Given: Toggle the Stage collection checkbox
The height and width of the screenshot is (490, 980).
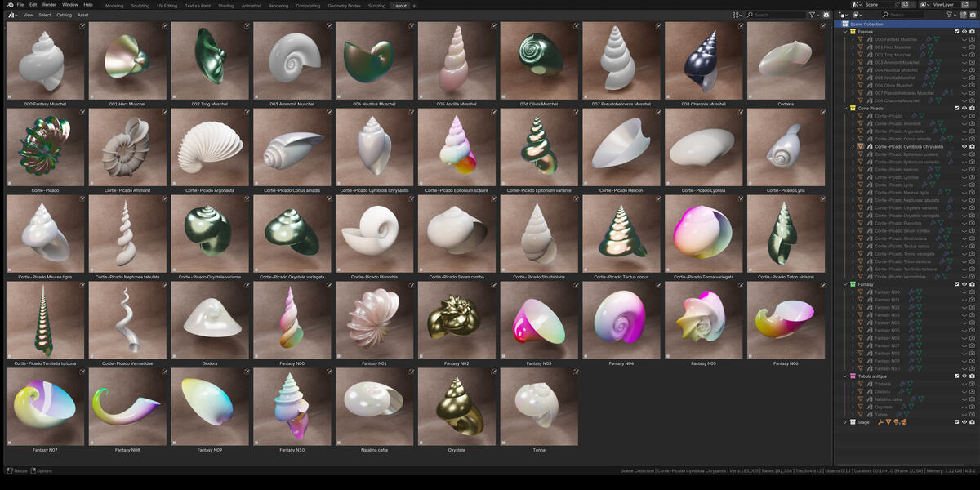Looking at the screenshot, I should (957, 422).
